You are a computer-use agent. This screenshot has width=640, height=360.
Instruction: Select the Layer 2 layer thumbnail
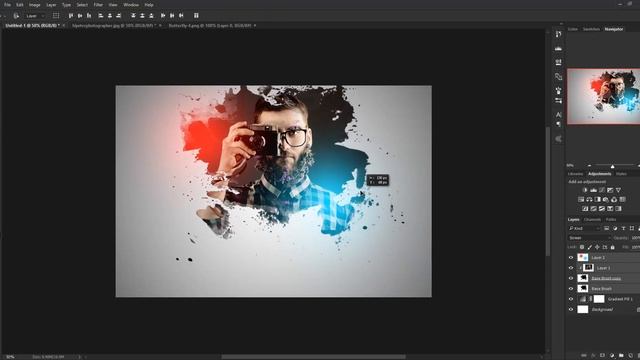(x=583, y=258)
